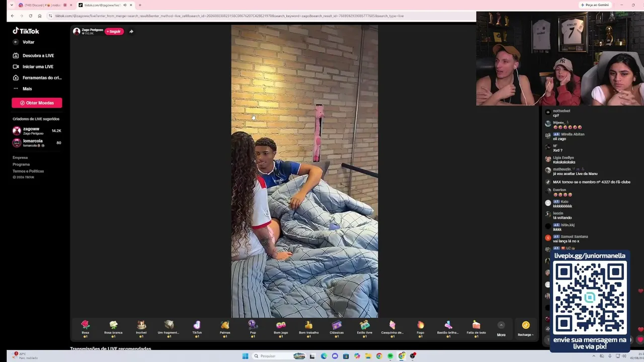Open the Recharge coins menu
The height and width of the screenshot is (362, 644).
pos(526,329)
